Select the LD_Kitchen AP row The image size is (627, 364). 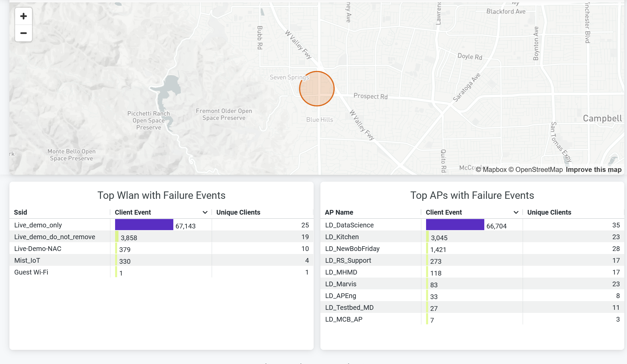[x=342, y=237]
